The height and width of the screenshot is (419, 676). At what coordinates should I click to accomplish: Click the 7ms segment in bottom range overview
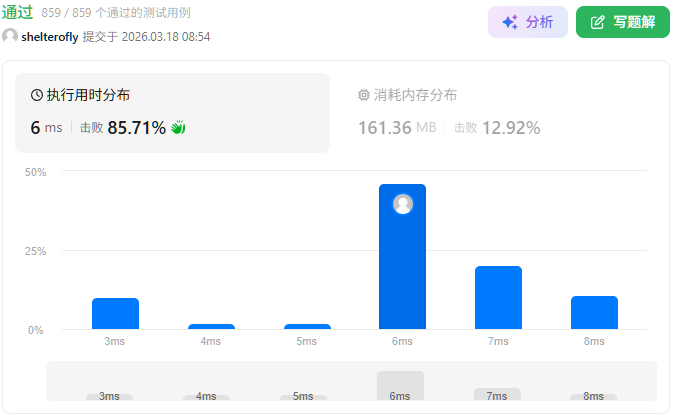pos(497,394)
